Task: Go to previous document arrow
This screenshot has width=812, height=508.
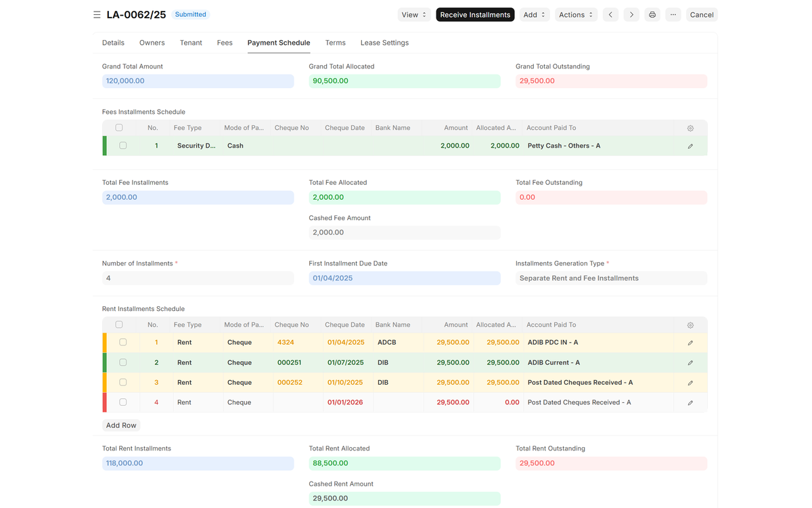Action: [x=610, y=15]
